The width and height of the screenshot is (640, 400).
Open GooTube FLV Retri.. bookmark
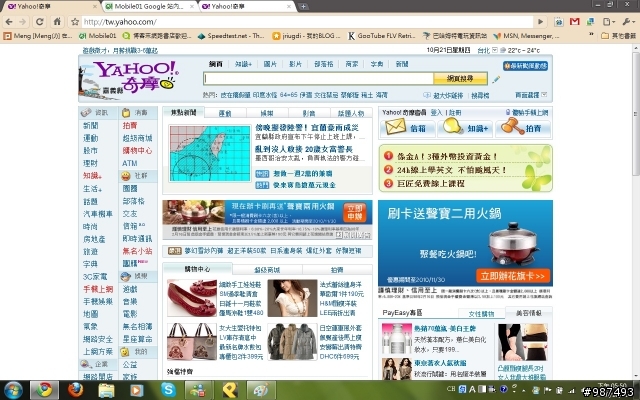click(x=381, y=36)
